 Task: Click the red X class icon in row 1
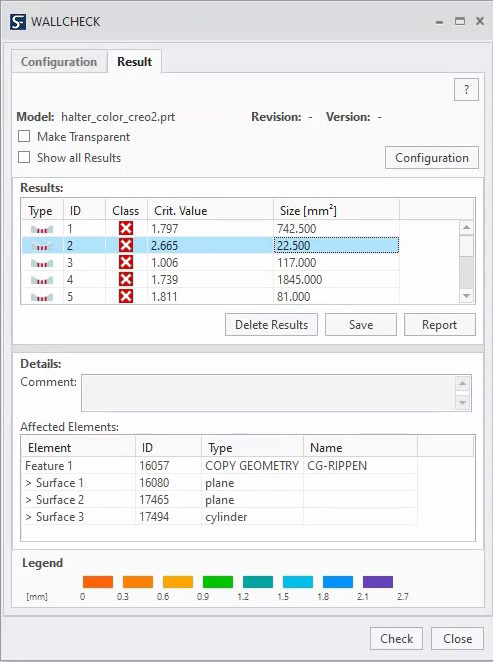tap(126, 228)
